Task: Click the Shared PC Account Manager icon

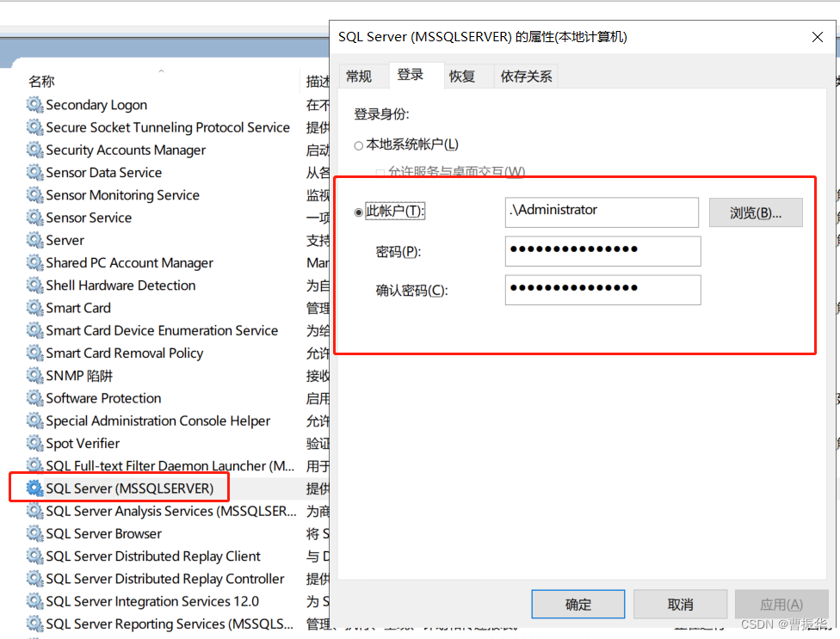Action: (34, 263)
